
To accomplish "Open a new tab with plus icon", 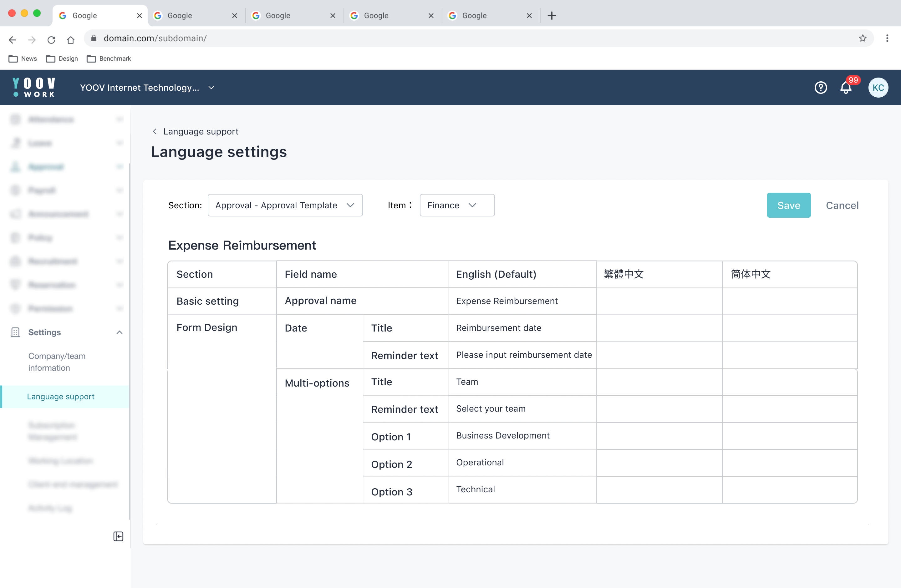I will [x=552, y=16].
